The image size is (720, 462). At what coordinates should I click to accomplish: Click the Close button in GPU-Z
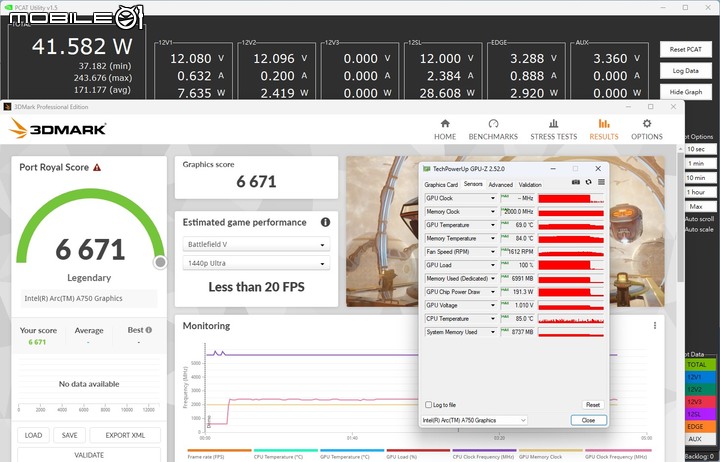(588, 420)
